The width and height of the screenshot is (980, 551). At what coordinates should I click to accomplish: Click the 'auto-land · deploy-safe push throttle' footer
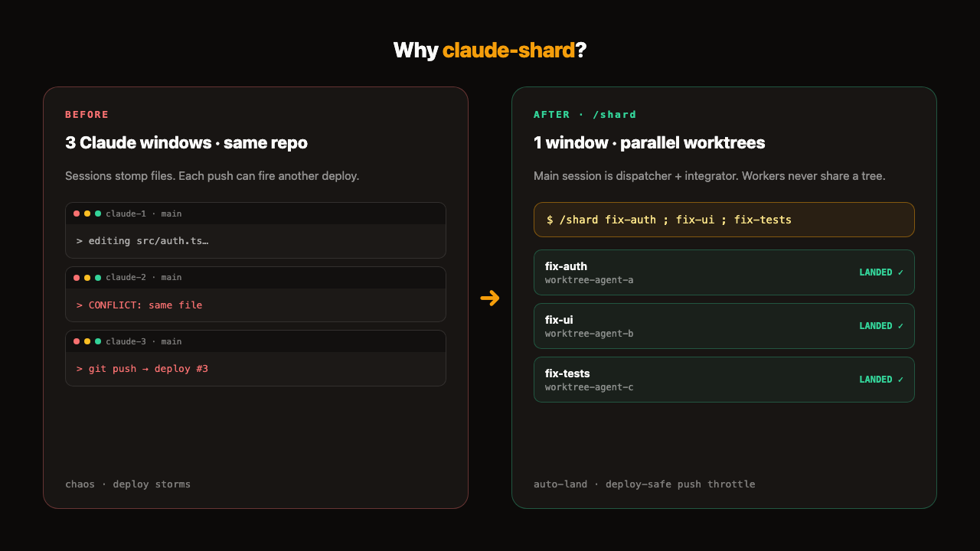tap(645, 484)
